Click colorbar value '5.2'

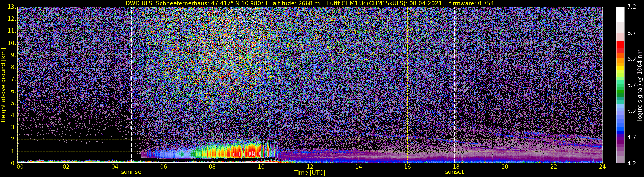coord(632,111)
